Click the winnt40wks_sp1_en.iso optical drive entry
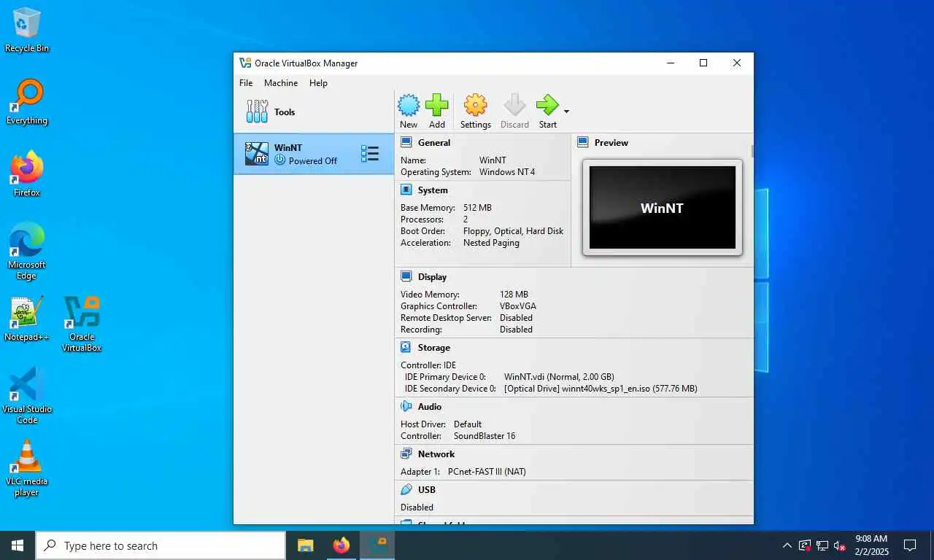Image resolution: width=934 pixels, height=560 pixels. click(x=601, y=389)
